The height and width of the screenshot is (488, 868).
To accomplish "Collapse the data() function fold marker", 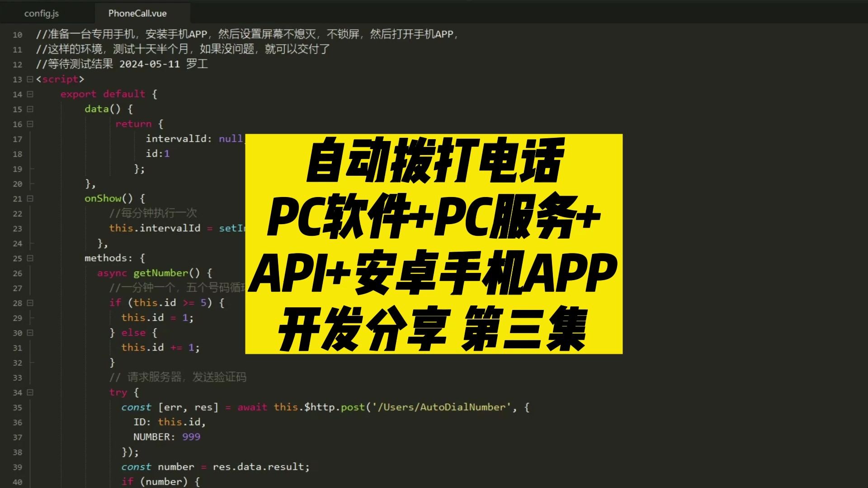I will point(29,109).
